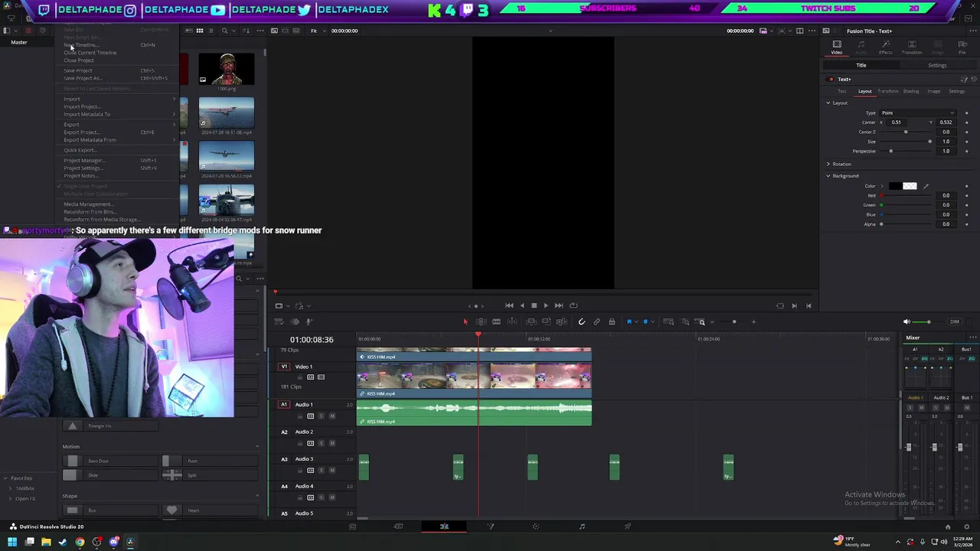Click the Play button in viewer transport
The image size is (980, 551).
coord(546,305)
